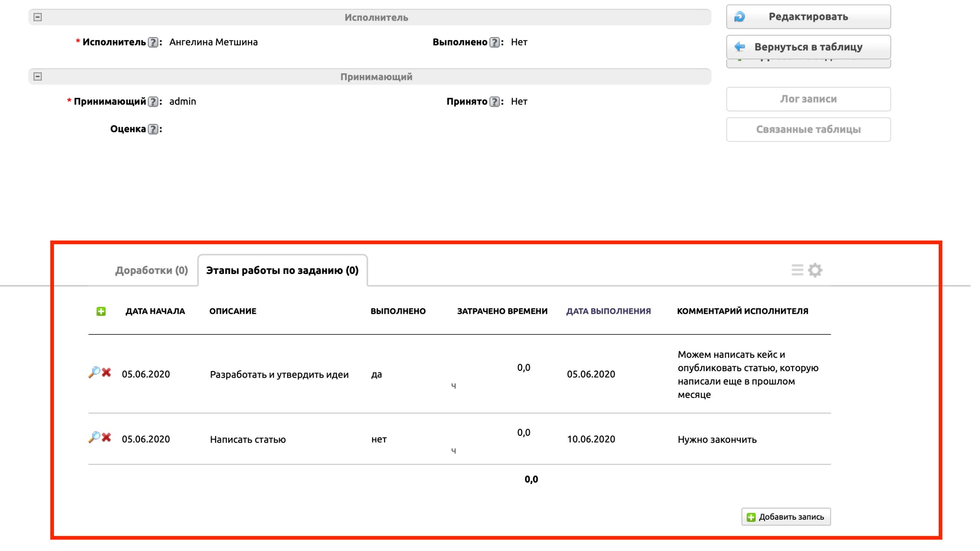
Task: Click help icon next to Принято label
Action: click(x=495, y=101)
